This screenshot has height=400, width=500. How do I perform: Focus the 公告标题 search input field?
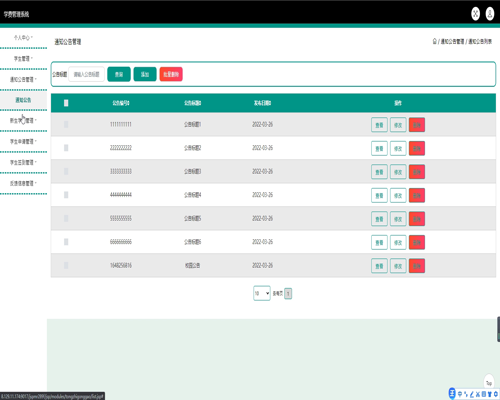point(86,74)
